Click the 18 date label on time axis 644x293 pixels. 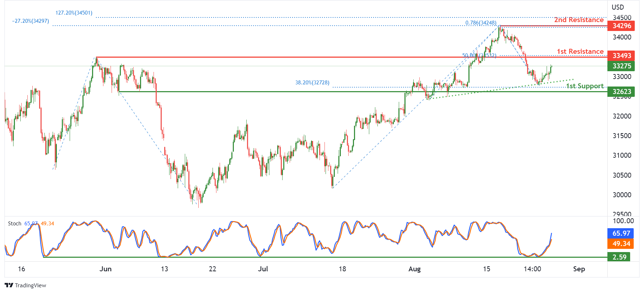[x=342, y=269]
